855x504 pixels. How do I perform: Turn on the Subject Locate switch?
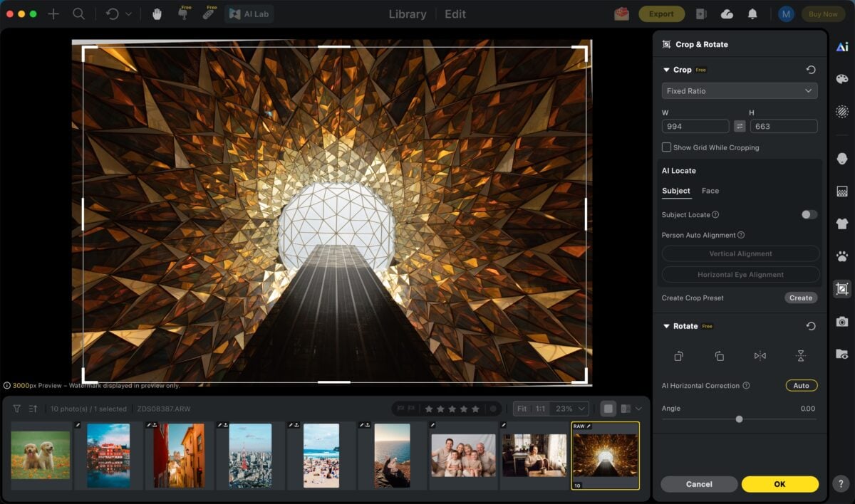tap(809, 214)
